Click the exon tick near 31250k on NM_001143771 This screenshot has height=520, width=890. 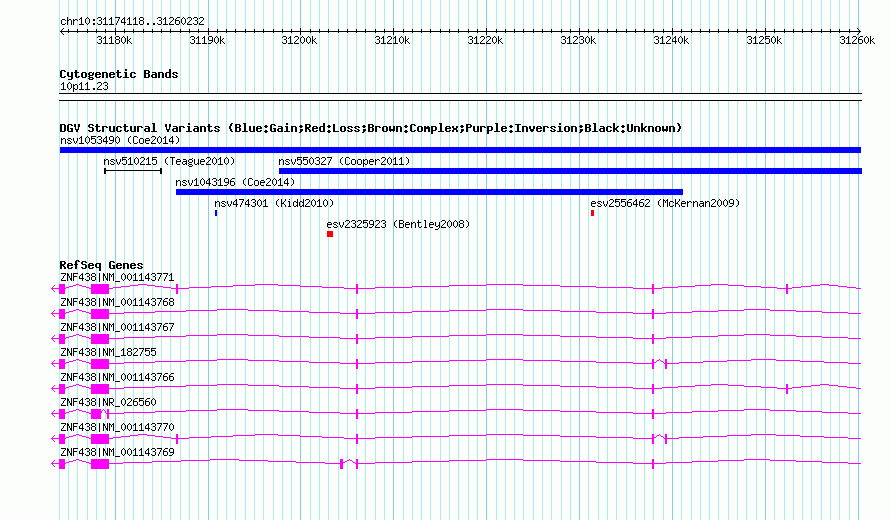coord(787,289)
